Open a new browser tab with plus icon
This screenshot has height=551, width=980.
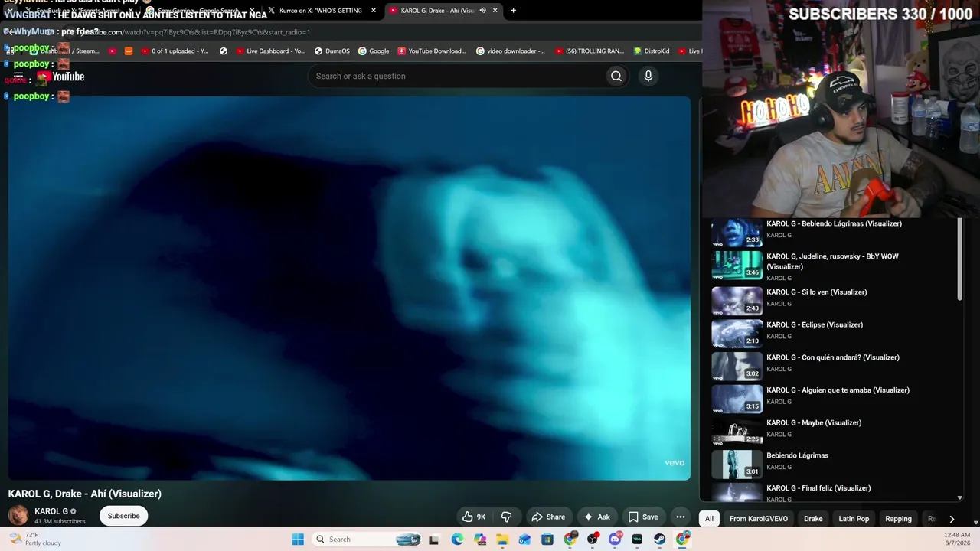tap(513, 11)
